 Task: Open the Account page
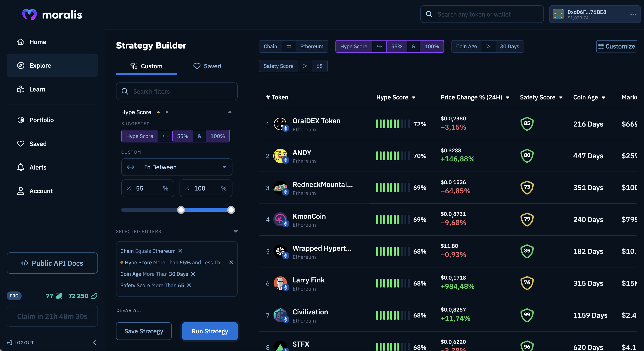pos(52,191)
